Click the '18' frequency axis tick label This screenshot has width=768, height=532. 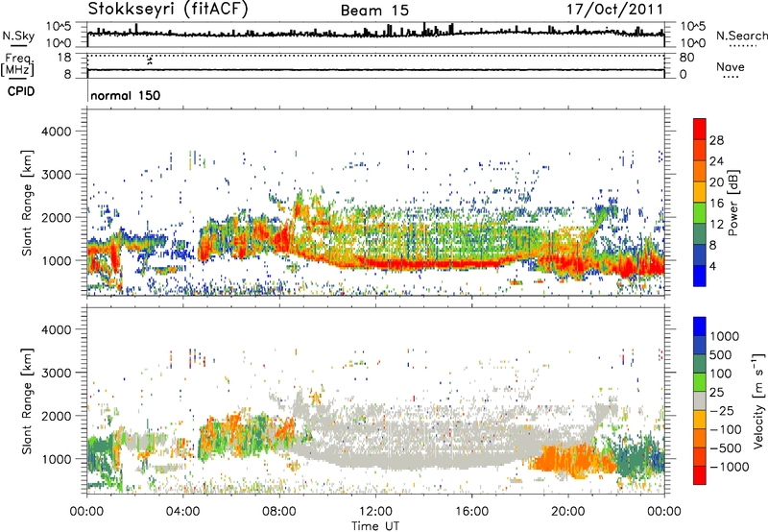click(64, 58)
